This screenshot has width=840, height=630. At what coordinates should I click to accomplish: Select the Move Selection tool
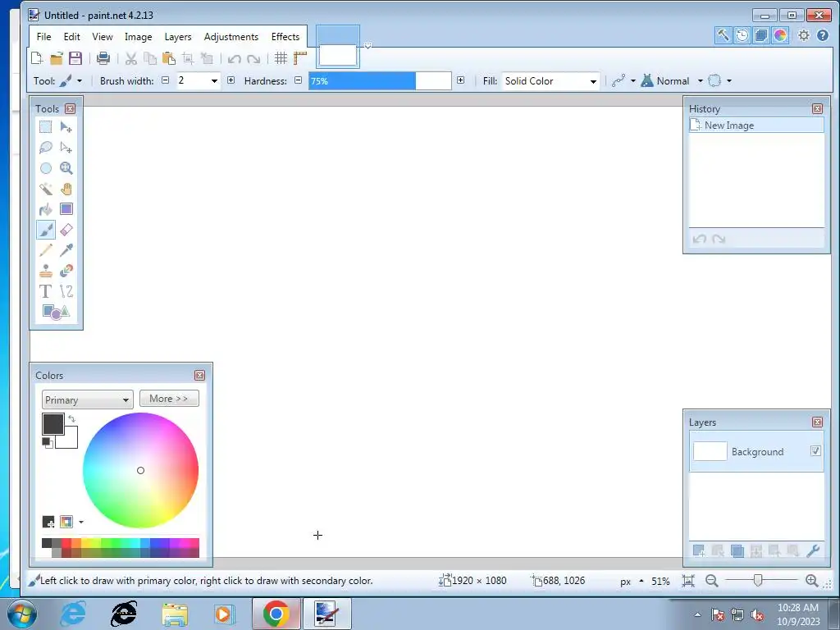pyautogui.click(x=66, y=148)
